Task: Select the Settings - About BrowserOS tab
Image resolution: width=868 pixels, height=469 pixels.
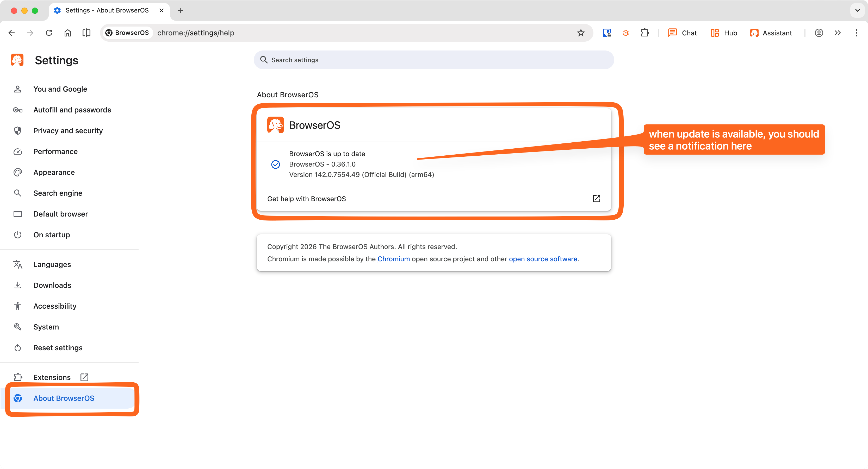Action: point(109,10)
